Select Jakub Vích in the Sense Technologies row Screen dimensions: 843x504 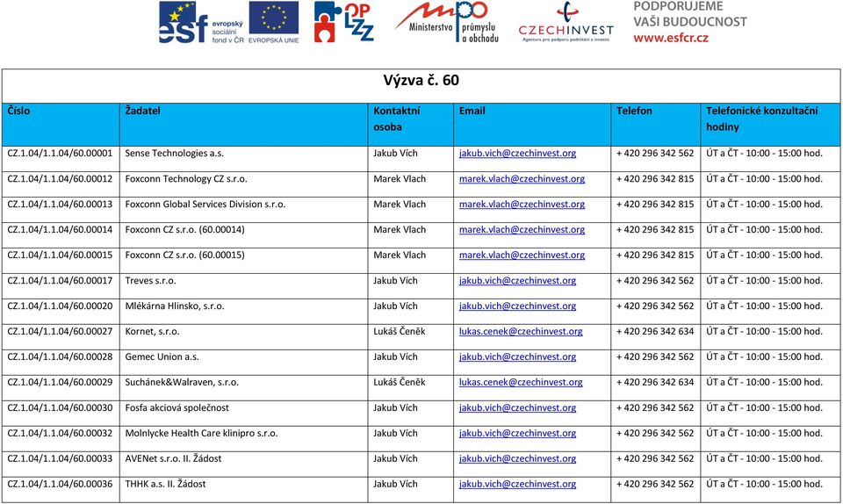(395, 153)
